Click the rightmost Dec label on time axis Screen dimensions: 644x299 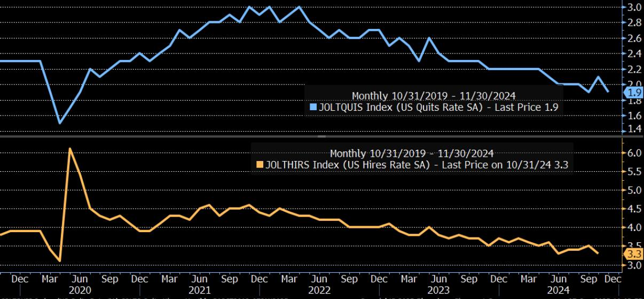click(x=612, y=279)
